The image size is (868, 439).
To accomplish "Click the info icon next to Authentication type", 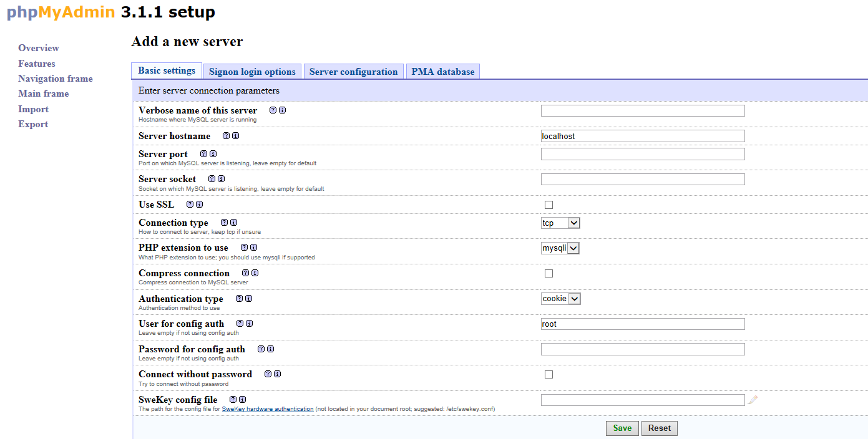I will pos(248,298).
